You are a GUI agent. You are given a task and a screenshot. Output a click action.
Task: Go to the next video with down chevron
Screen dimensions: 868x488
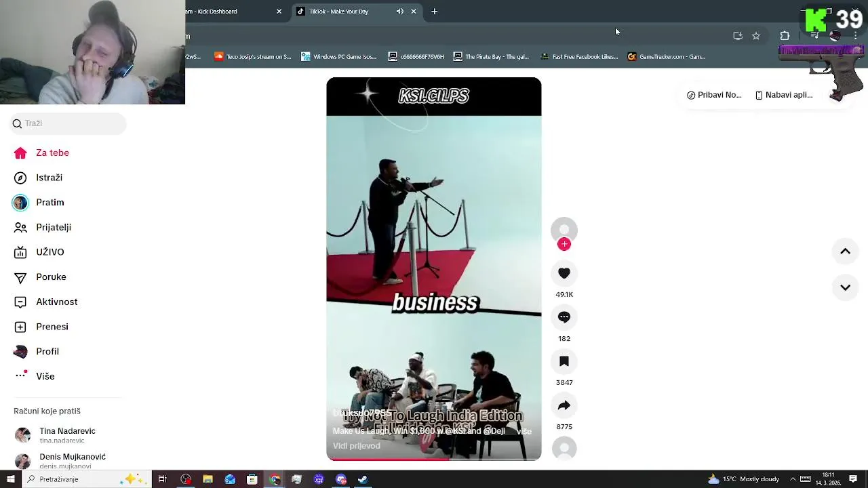click(x=845, y=287)
